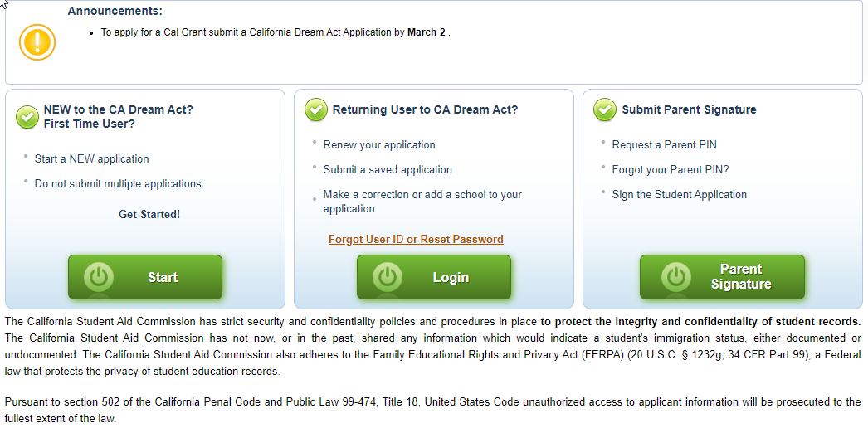Select Renew your application item

pyautogui.click(x=379, y=145)
